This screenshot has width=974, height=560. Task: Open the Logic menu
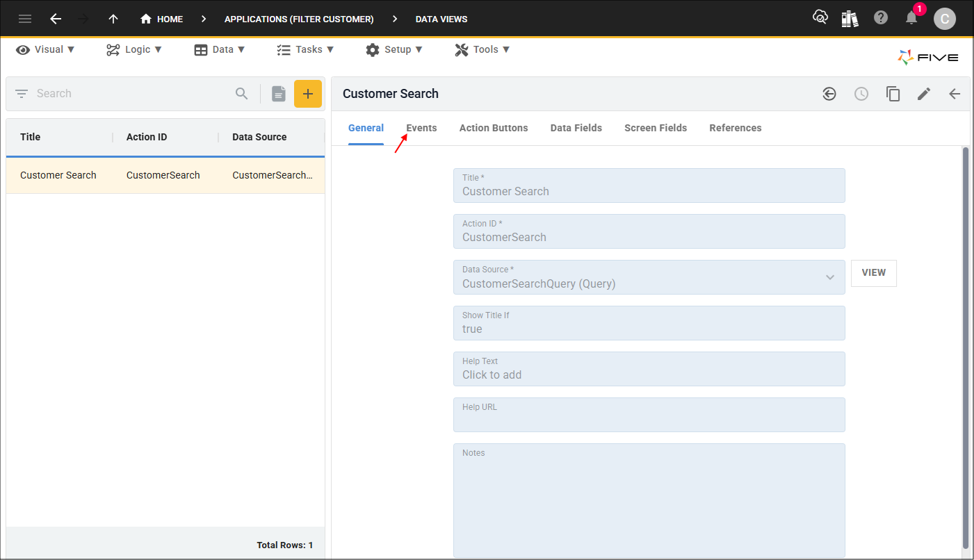(134, 49)
